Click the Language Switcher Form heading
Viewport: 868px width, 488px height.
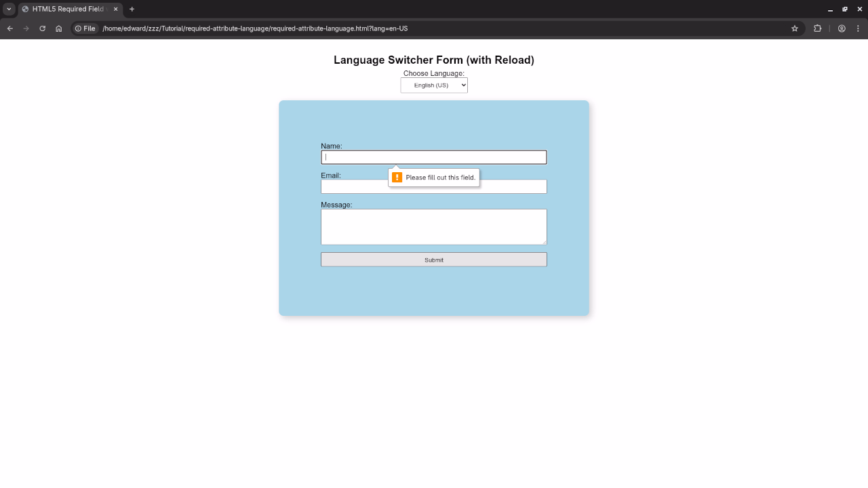(x=434, y=60)
